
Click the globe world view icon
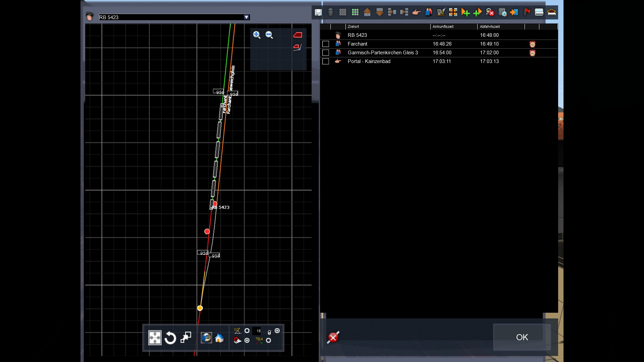coord(206,338)
